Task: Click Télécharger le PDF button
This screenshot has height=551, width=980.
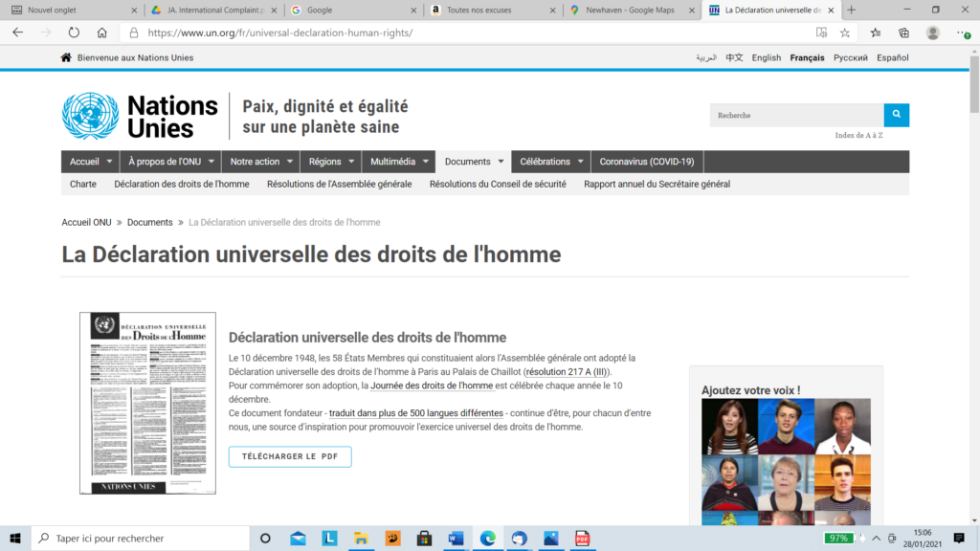Action: pyautogui.click(x=290, y=456)
